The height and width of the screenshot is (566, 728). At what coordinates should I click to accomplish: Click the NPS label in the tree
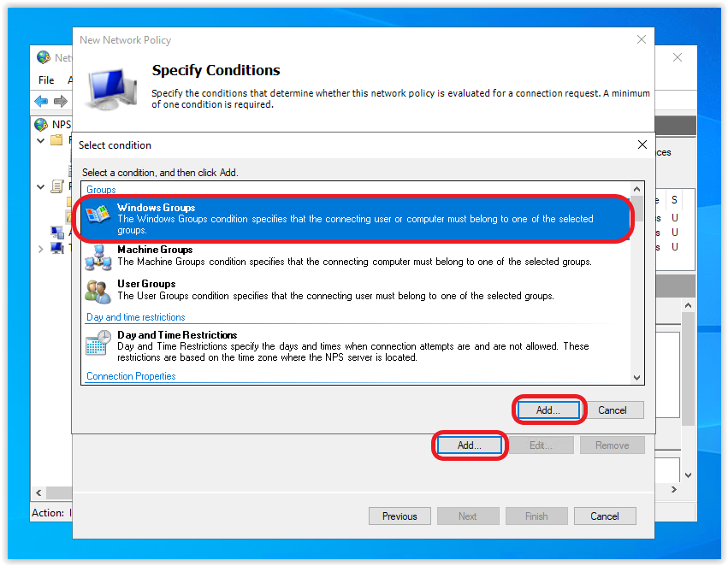pos(62,124)
